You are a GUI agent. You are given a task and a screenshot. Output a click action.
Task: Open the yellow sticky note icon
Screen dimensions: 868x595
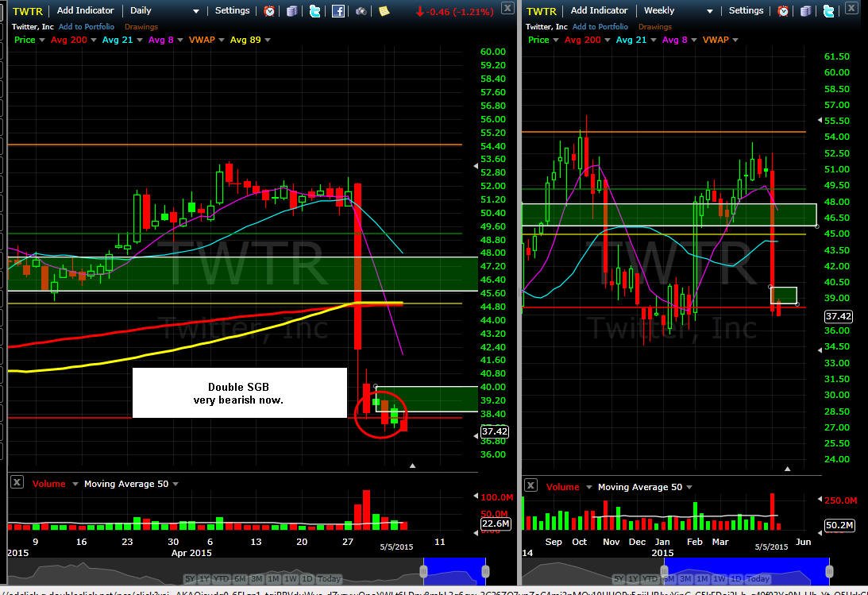point(384,10)
